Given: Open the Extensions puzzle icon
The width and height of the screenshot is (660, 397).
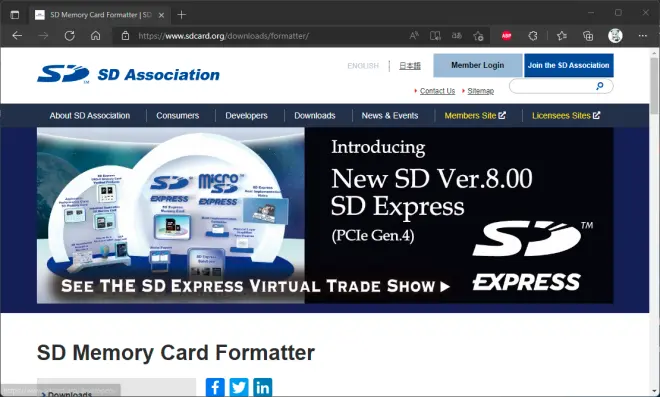Looking at the screenshot, I should (533, 36).
